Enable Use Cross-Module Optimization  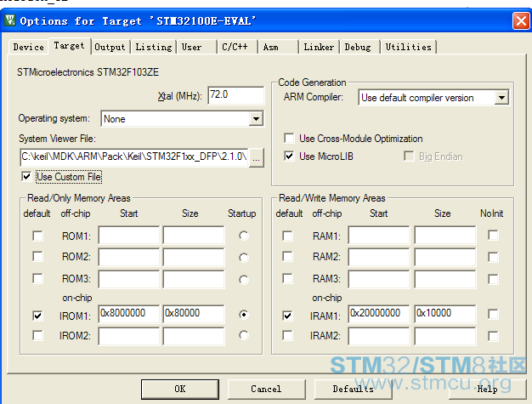[289, 138]
